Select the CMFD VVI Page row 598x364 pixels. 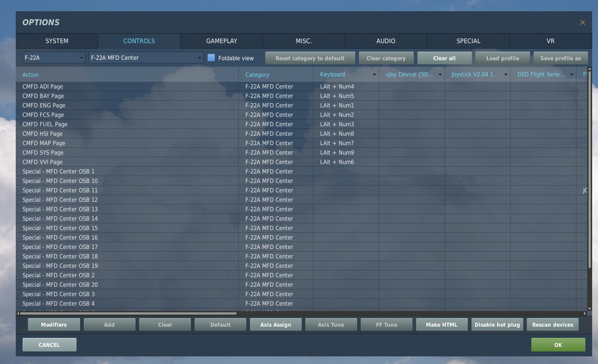301,162
